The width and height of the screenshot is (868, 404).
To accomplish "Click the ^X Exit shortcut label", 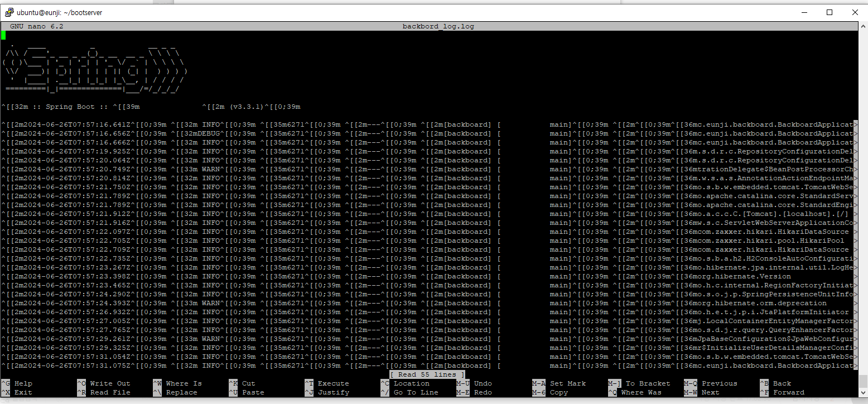I will pyautogui.click(x=17, y=392).
